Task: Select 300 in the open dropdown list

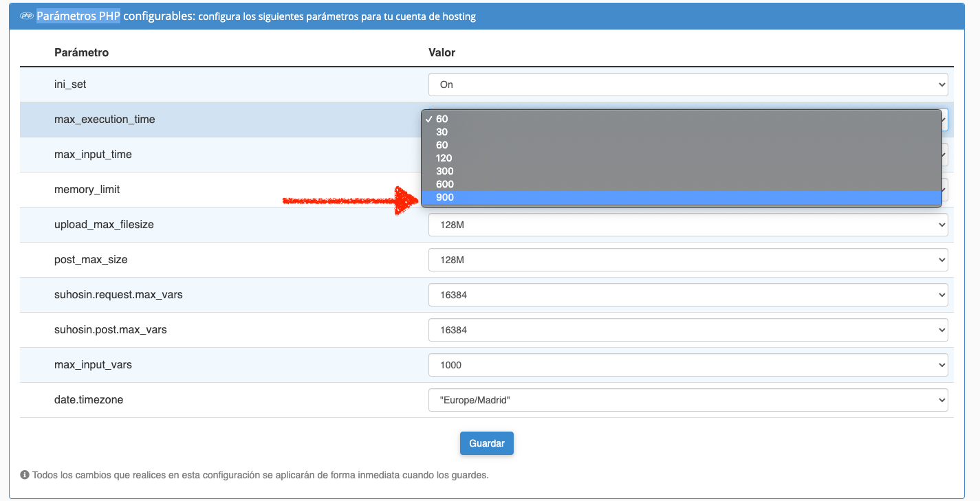Action: click(x=681, y=171)
